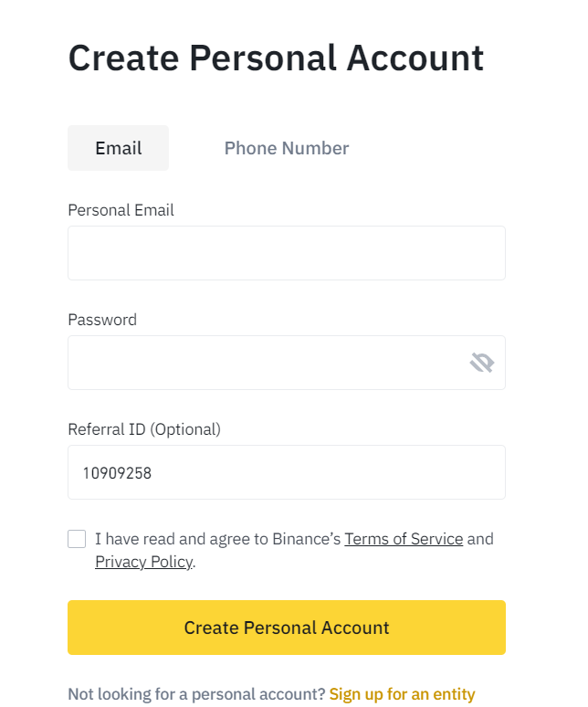Image resolution: width=588 pixels, height=707 pixels.
Task: Follow the Sign up for an entity link
Action: pos(402,694)
